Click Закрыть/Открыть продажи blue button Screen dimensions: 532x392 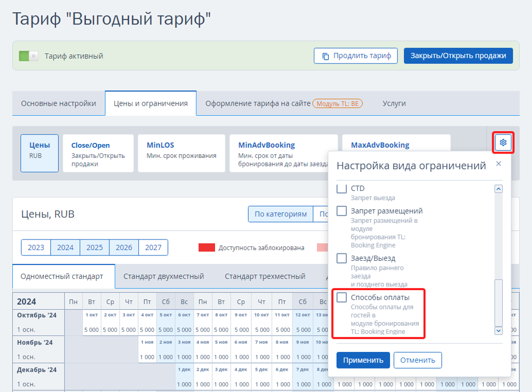click(x=458, y=55)
